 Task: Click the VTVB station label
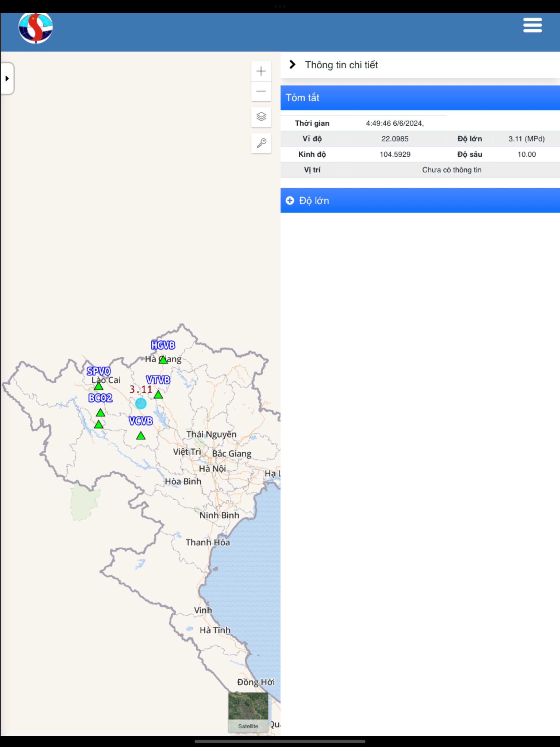[x=158, y=380]
